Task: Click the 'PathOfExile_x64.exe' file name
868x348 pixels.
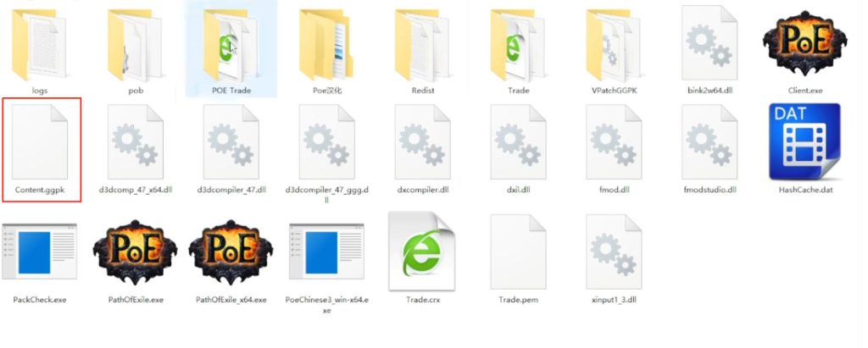Action: click(x=231, y=300)
